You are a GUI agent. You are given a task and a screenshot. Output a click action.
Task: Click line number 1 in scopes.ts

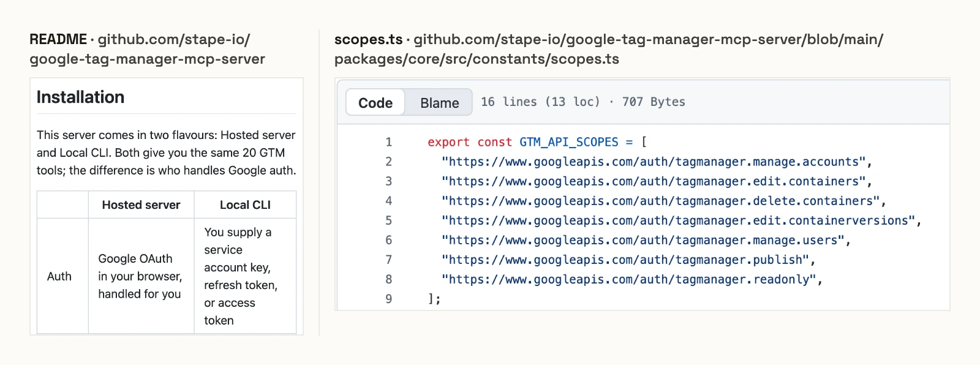coord(388,142)
